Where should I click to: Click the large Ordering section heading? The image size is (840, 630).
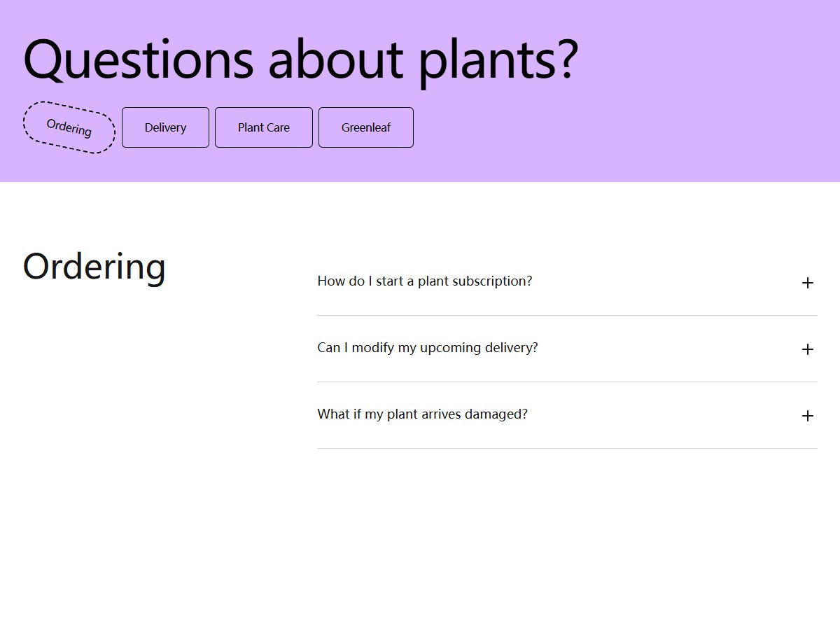point(94,267)
